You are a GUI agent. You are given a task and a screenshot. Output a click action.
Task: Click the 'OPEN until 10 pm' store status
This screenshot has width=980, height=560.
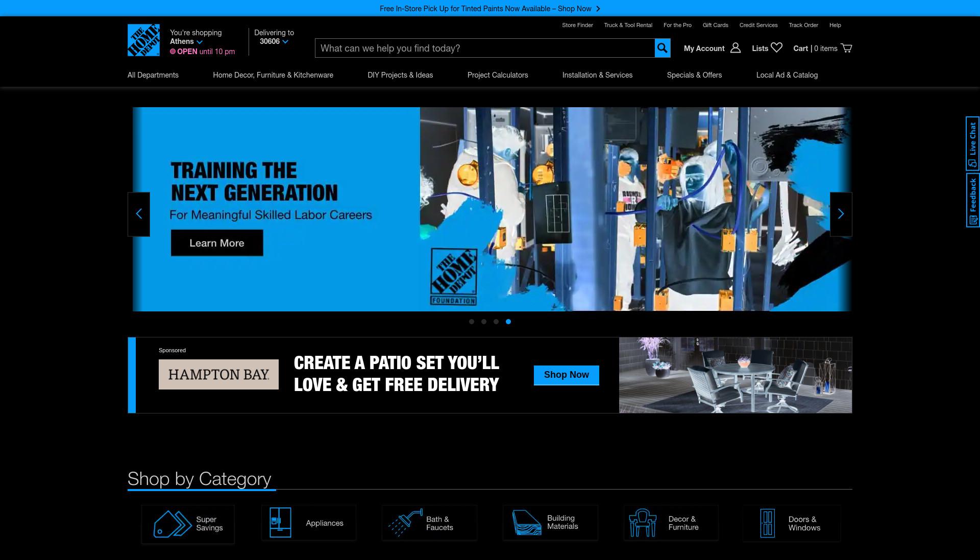[203, 52]
